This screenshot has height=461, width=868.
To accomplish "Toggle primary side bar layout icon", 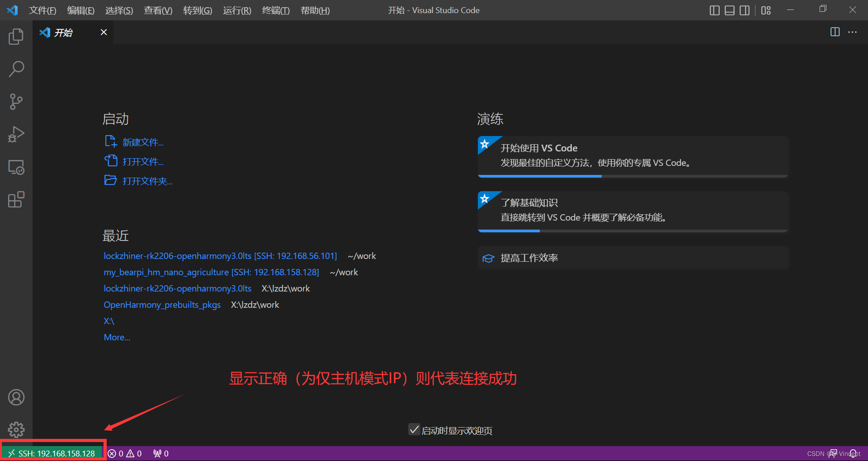I will coord(715,10).
